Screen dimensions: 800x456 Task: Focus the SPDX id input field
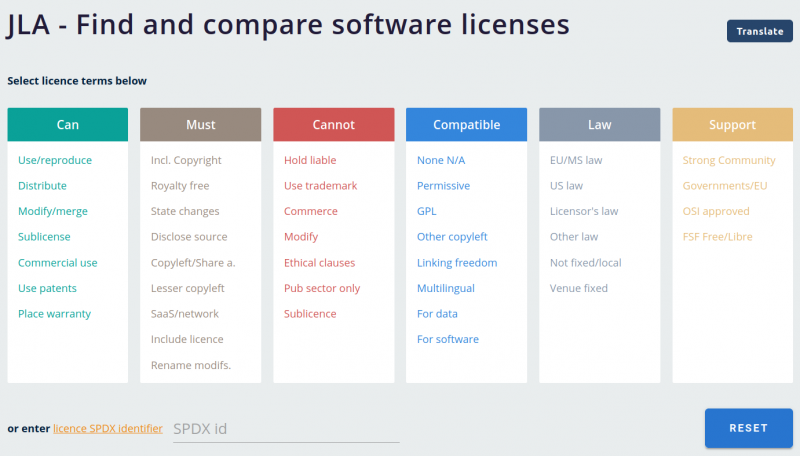click(x=286, y=429)
